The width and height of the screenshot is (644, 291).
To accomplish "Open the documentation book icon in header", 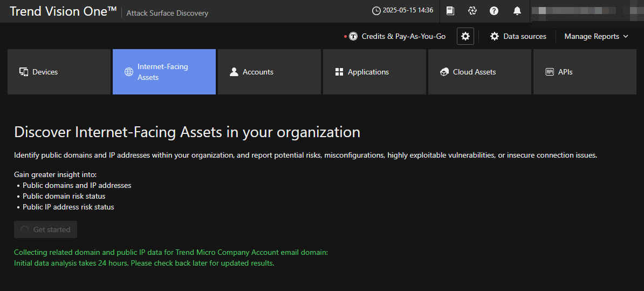I will 450,11.
